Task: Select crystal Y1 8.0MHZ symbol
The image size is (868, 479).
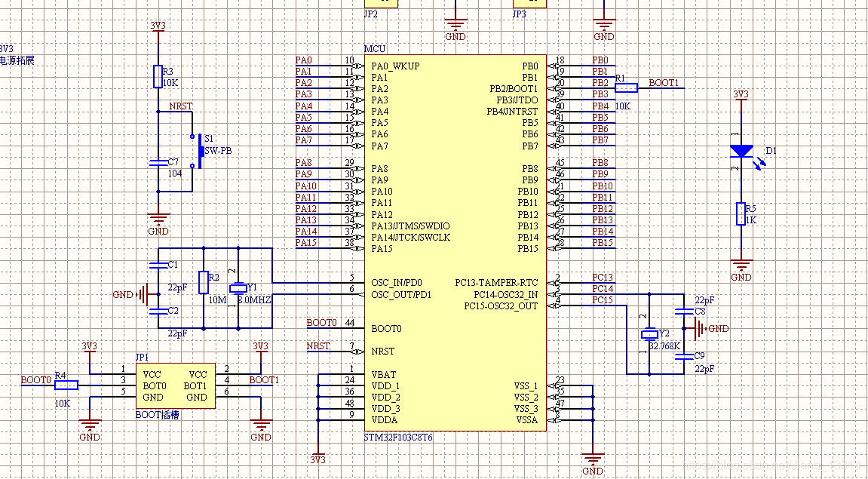Action: pos(238,288)
